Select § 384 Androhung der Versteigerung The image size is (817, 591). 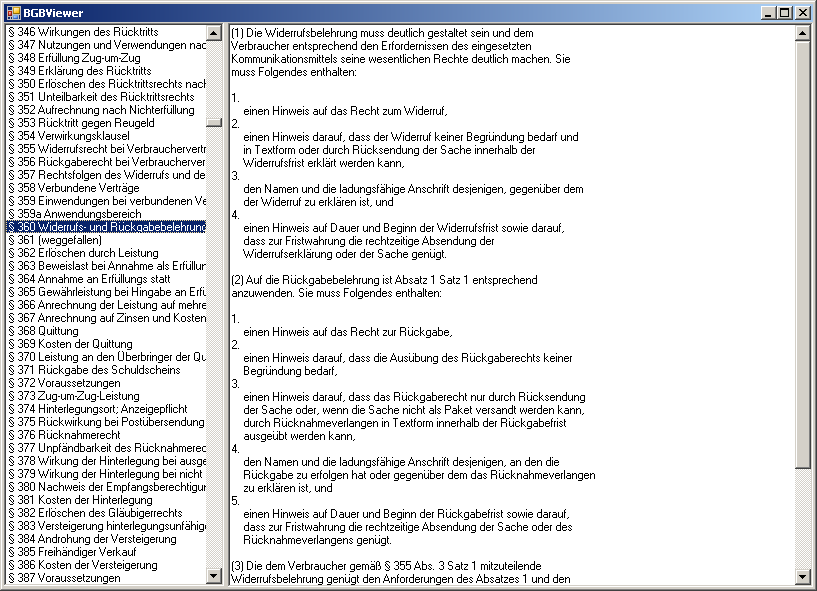click(106, 540)
